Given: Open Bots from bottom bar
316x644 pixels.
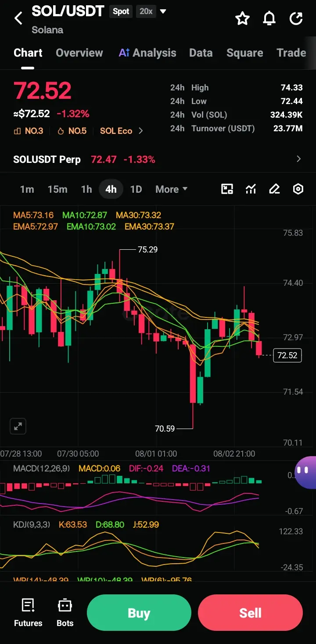Looking at the screenshot, I should pyautogui.click(x=65, y=612).
